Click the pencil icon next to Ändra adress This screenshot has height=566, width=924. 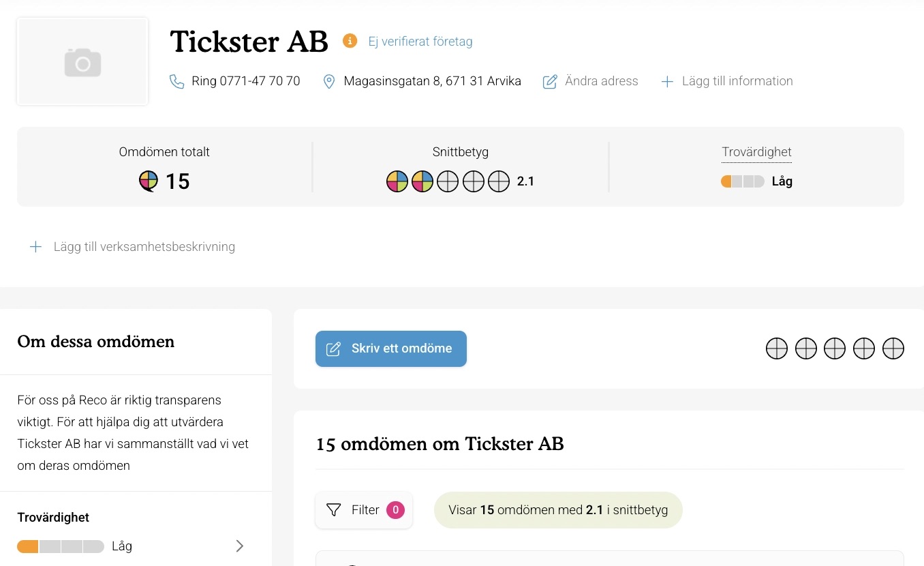tap(550, 80)
